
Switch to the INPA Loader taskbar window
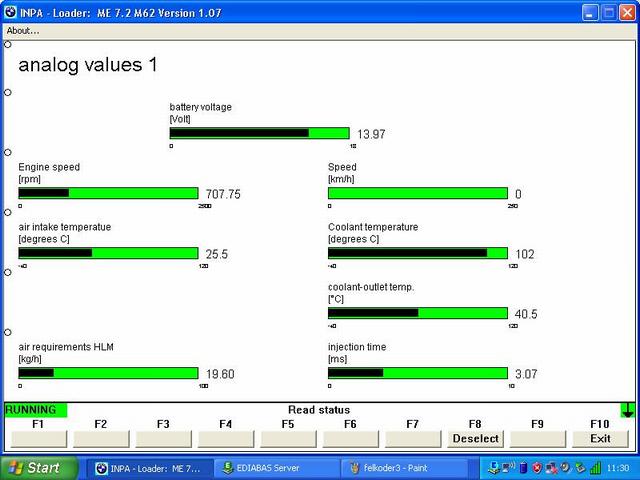point(149,467)
